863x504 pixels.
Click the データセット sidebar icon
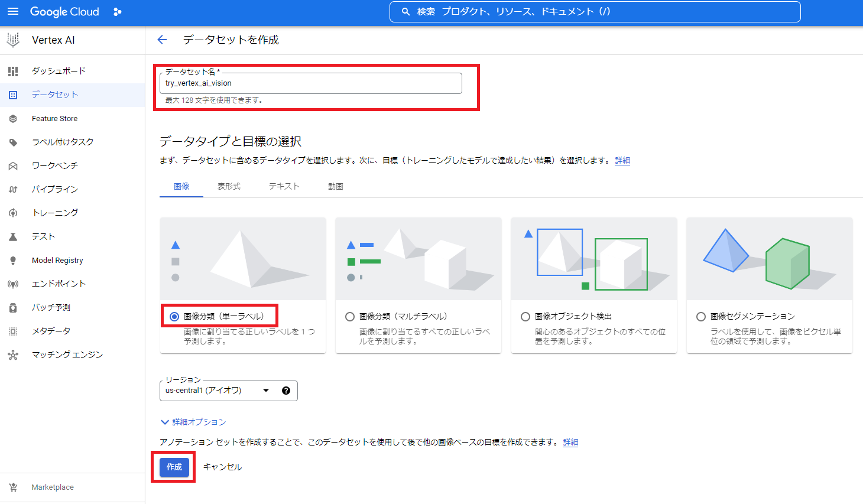[x=13, y=95]
